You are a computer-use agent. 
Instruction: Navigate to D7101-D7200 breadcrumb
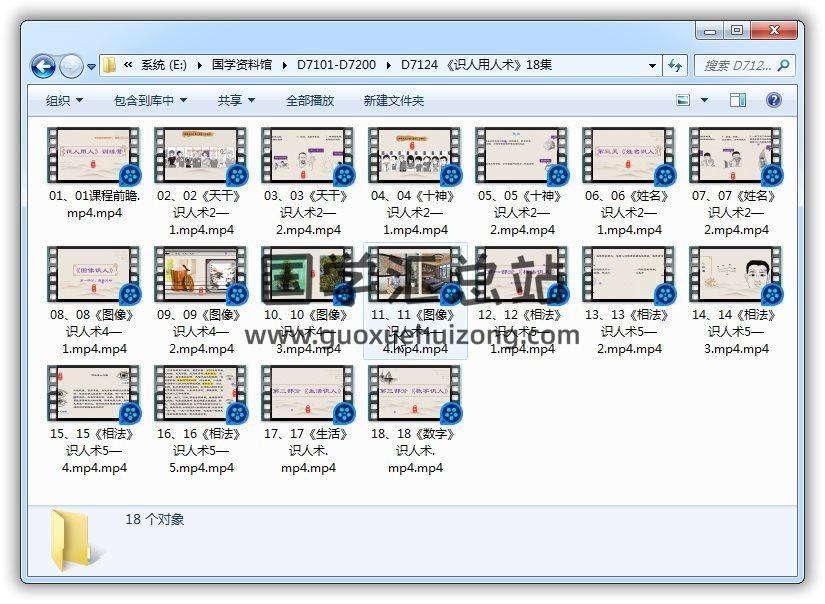pos(336,65)
